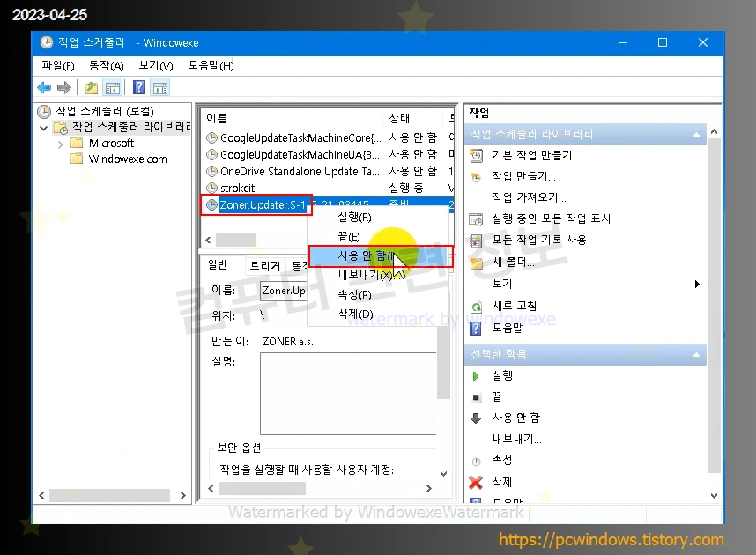
Task: Click the Microsoft folder icon in tree
Action: (x=77, y=144)
